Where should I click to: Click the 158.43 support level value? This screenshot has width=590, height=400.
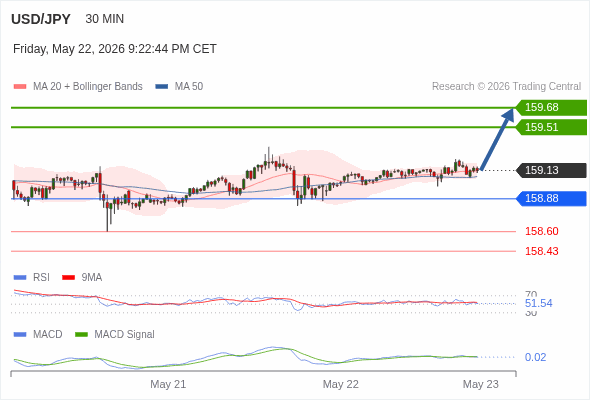[x=542, y=251]
